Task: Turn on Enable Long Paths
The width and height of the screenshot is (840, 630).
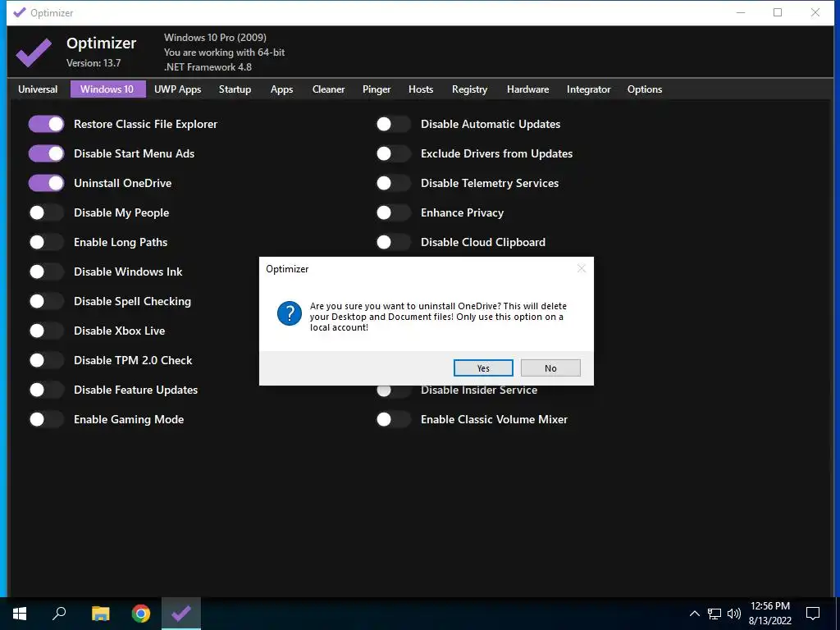Action: [x=46, y=242]
